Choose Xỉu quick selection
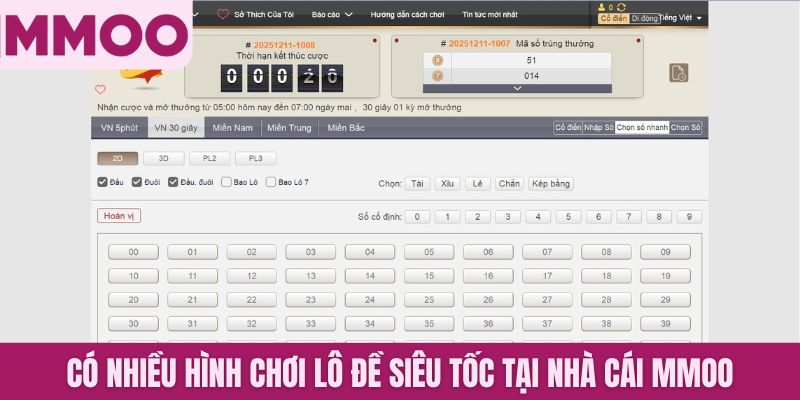The height and width of the screenshot is (400, 800). coord(447,184)
